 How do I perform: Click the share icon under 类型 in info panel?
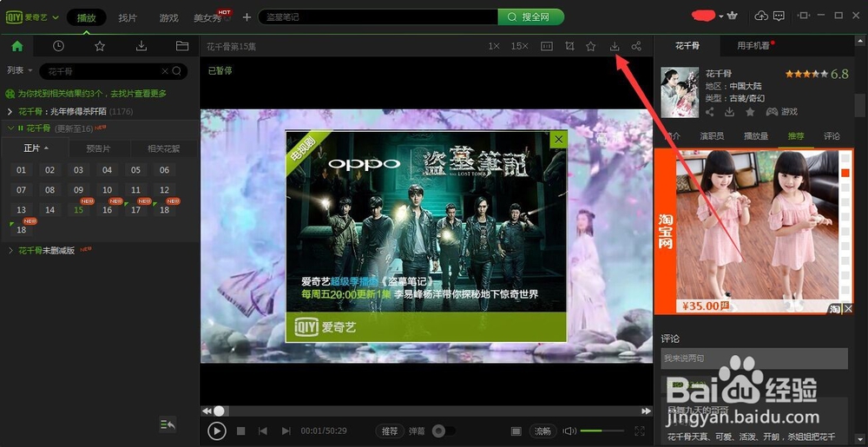[x=710, y=112]
